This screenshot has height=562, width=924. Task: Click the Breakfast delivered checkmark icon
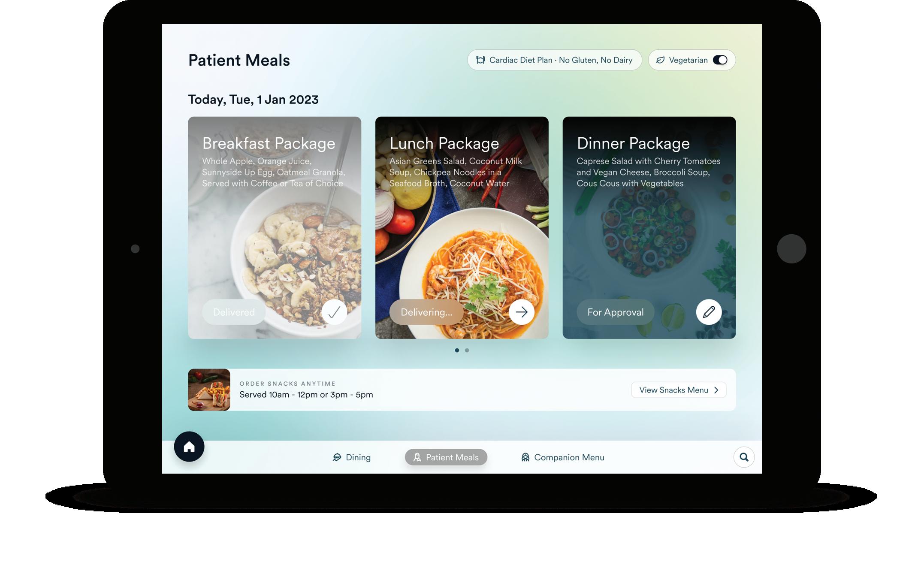(334, 312)
